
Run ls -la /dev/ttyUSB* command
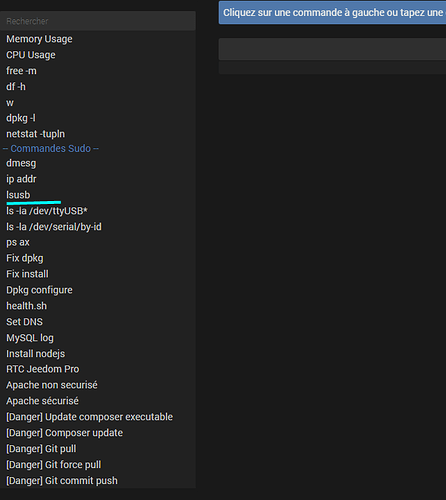point(47,211)
